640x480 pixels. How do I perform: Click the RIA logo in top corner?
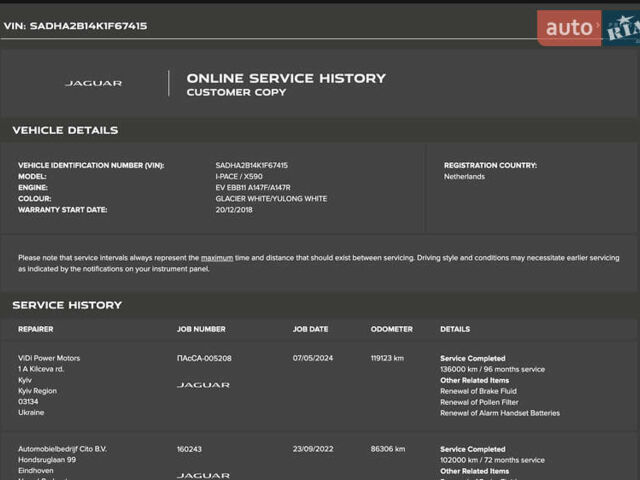[620, 29]
